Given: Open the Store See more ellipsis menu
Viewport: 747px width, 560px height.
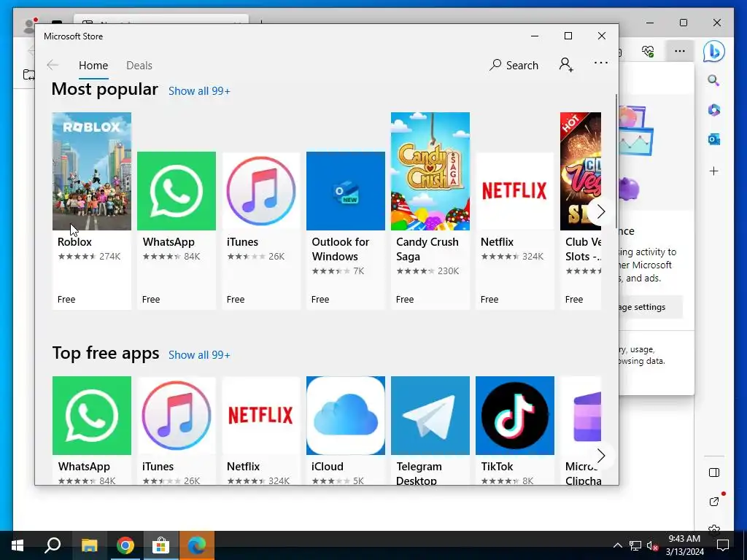Looking at the screenshot, I should tap(601, 63).
